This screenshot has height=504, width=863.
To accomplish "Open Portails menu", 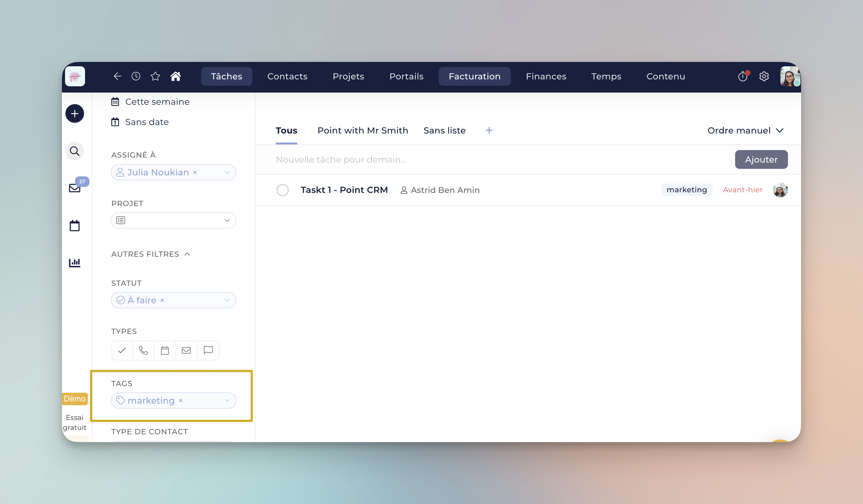I will point(406,76).
